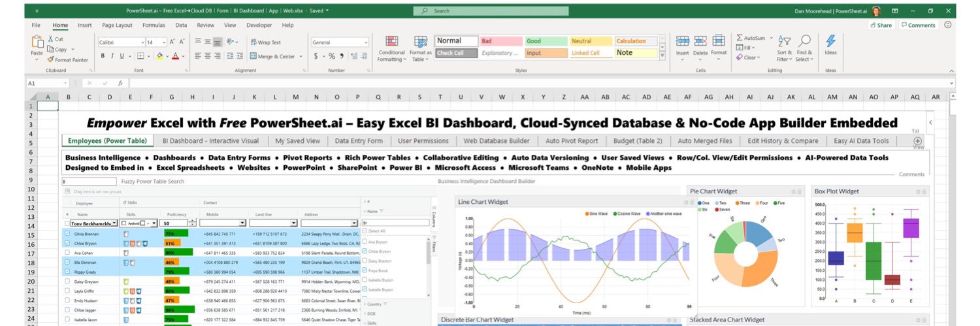Image resolution: width=980 pixels, height=326 pixels.
Task: Click the Three orange pie legend dot
Action: pyautogui.click(x=737, y=203)
